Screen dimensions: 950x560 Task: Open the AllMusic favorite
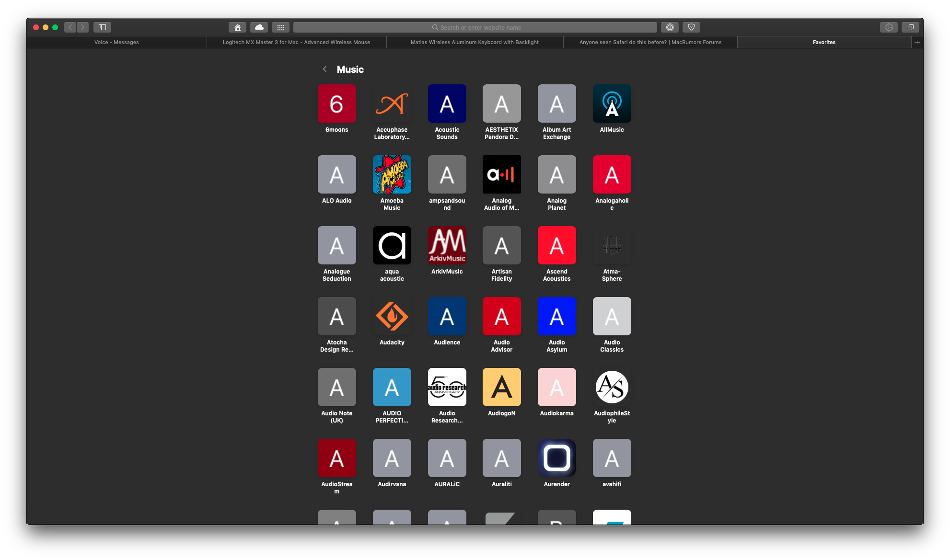click(x=612, y=103)
